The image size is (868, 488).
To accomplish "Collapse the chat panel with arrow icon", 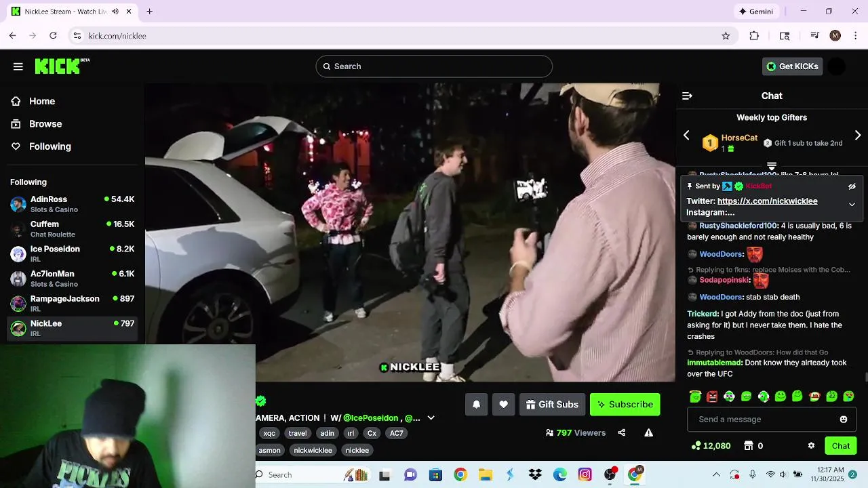I will [x=687, y=96].
